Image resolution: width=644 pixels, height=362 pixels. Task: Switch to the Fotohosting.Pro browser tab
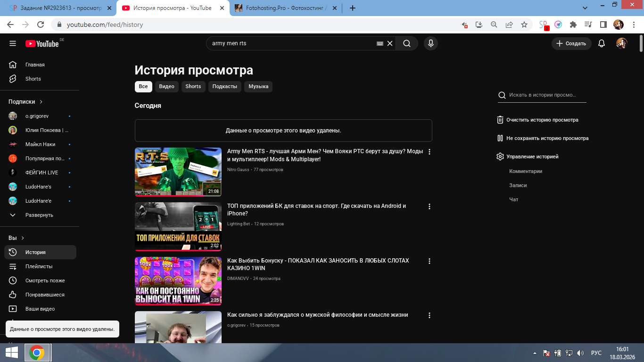click(x=283, y=8)
